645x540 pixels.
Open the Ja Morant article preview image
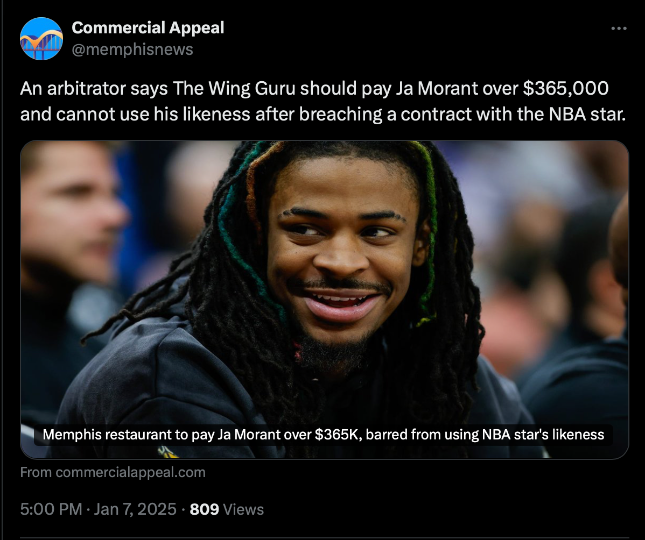324,299
